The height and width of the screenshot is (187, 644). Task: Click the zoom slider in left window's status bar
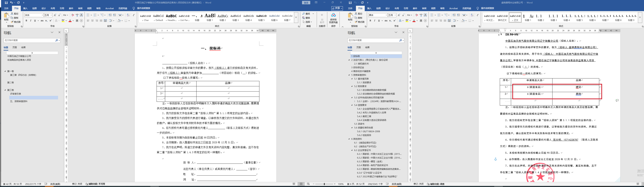(x=324, y=184)
